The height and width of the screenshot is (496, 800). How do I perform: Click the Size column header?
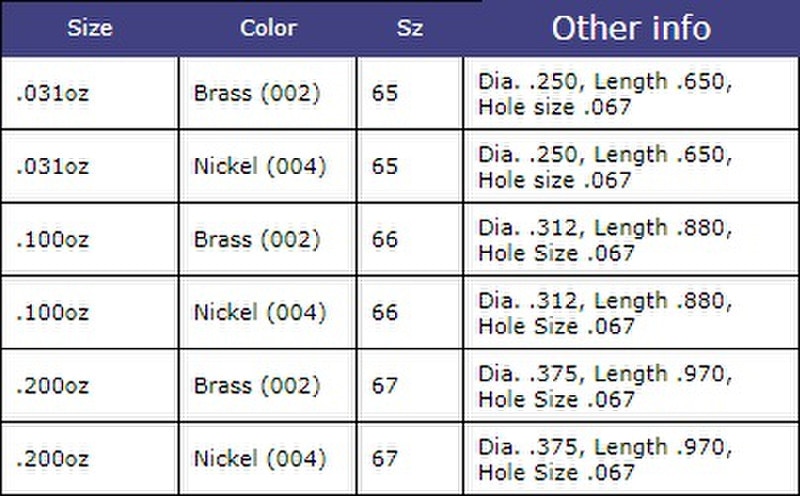point(90,28)
